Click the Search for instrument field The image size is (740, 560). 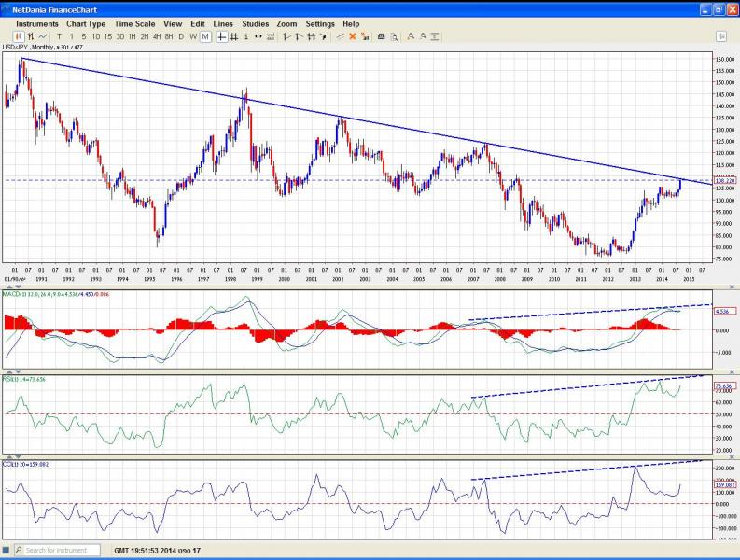coord(62,551)
